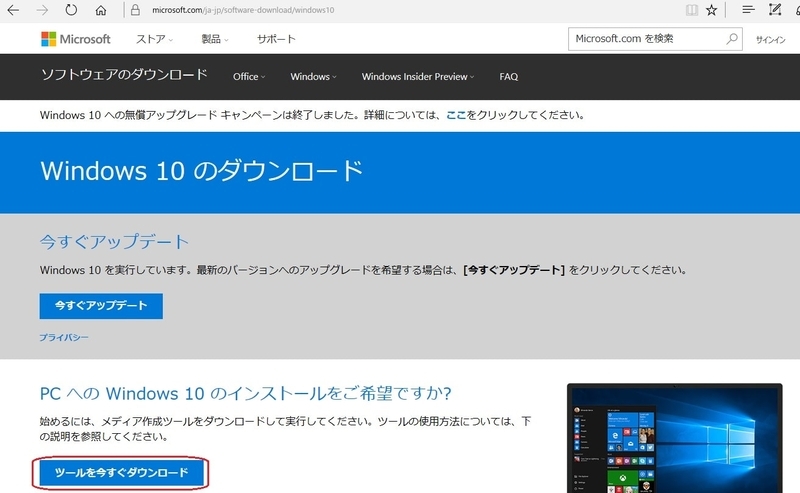This screenshot has width=800, height=493.
Task: Go back with the browser back arrow
Action: click(13, 10)
